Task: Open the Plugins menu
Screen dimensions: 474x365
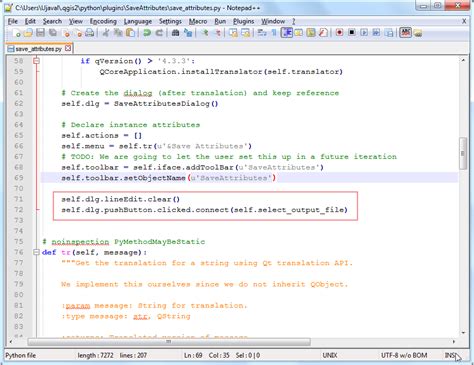Action: tap(243, 21)
